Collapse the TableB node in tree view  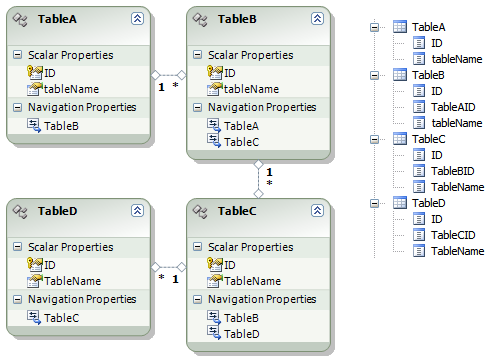tap(374, 75)
